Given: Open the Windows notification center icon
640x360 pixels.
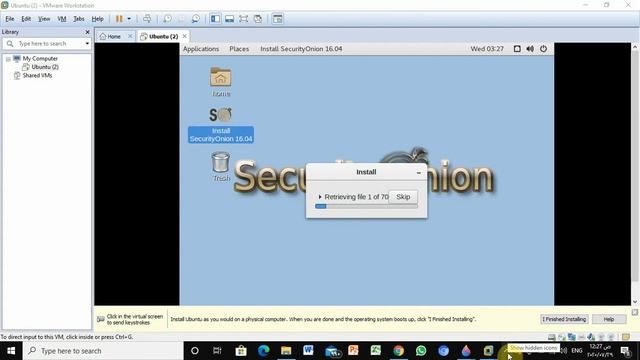Looking at the screenshot, I should point(625,351).
